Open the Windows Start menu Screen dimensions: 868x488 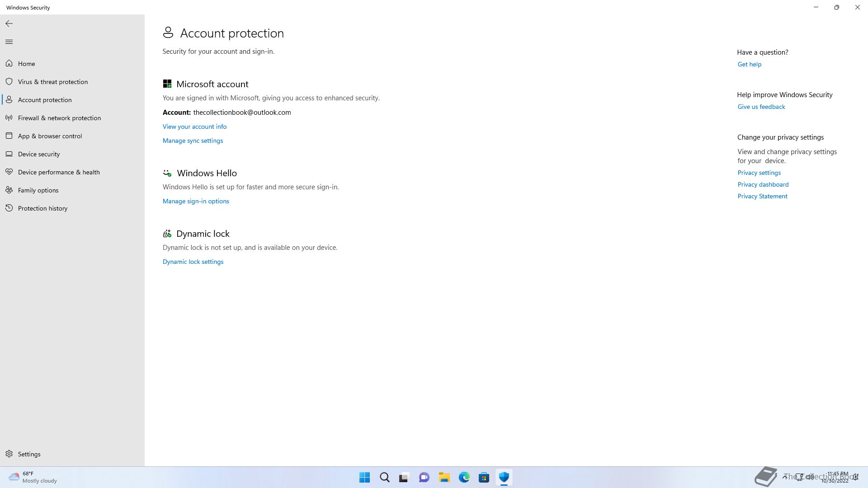click(364, 478)
